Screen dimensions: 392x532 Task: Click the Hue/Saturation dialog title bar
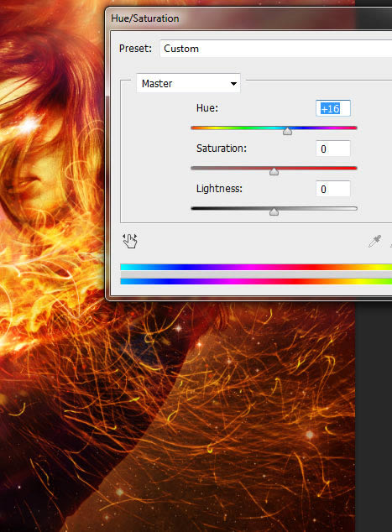tap(248, 18)
